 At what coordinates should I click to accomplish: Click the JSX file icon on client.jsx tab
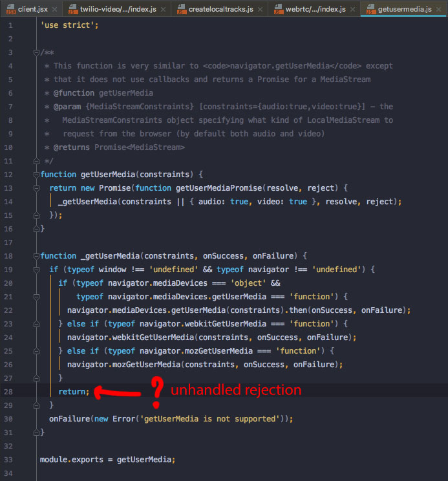click(11, 9)
